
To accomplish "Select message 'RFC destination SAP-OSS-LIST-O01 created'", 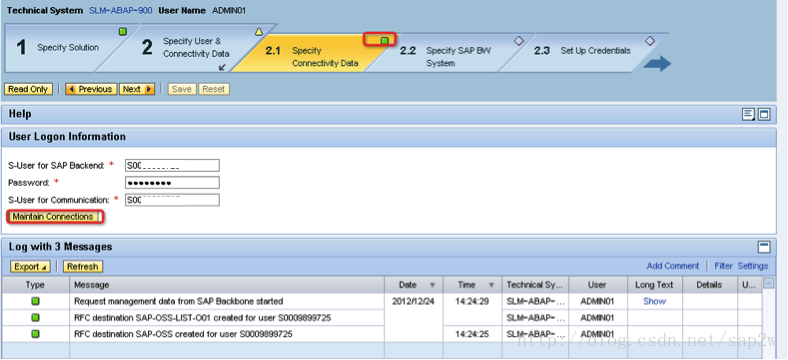I will click(203, 318).
